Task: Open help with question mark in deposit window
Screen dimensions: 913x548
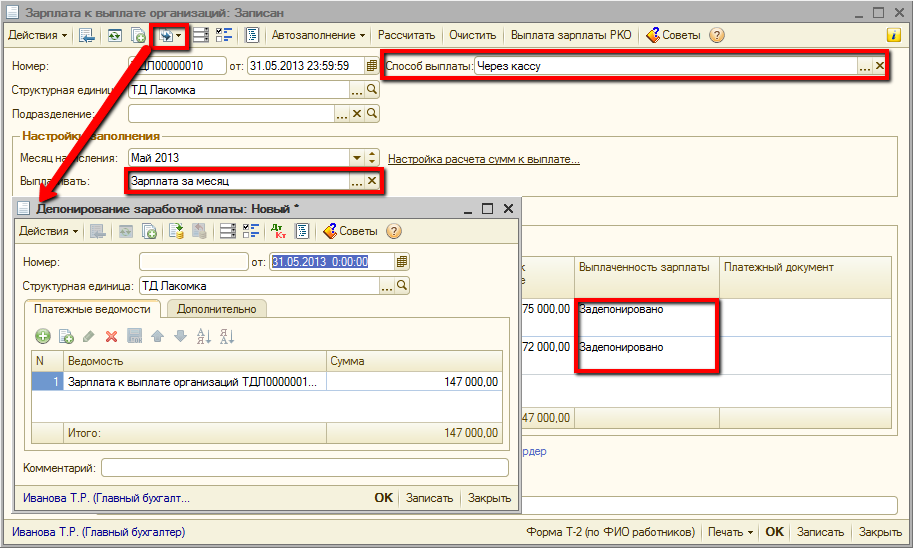Action: (394, 231)
